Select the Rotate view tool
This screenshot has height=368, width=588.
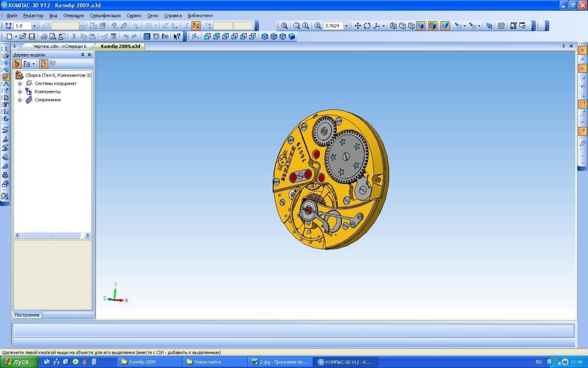pyautogui.click(x=367, y=26)
